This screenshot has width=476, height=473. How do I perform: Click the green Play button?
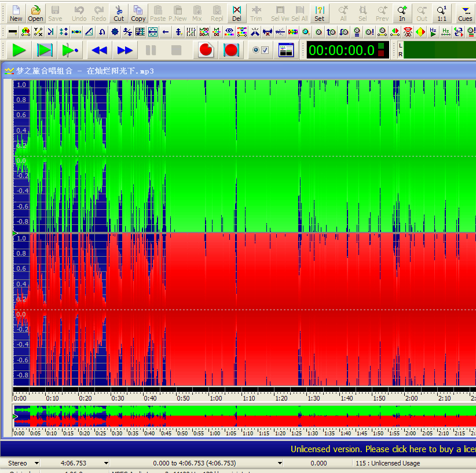(19, 50)
